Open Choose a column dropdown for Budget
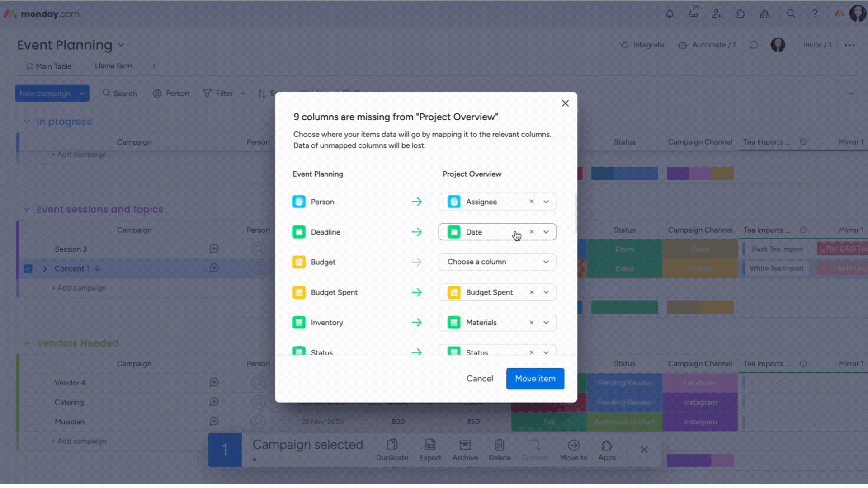Image resolution: width=868 pixels, height=488 pixels. click(x=497, y=262)
